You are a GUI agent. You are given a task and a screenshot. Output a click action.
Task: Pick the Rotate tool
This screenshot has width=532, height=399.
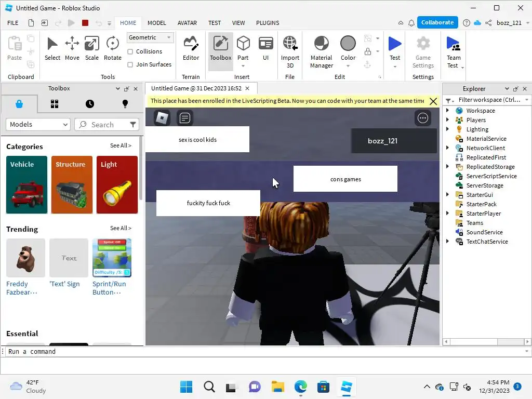pyautogui.click(x=112, y=49)
